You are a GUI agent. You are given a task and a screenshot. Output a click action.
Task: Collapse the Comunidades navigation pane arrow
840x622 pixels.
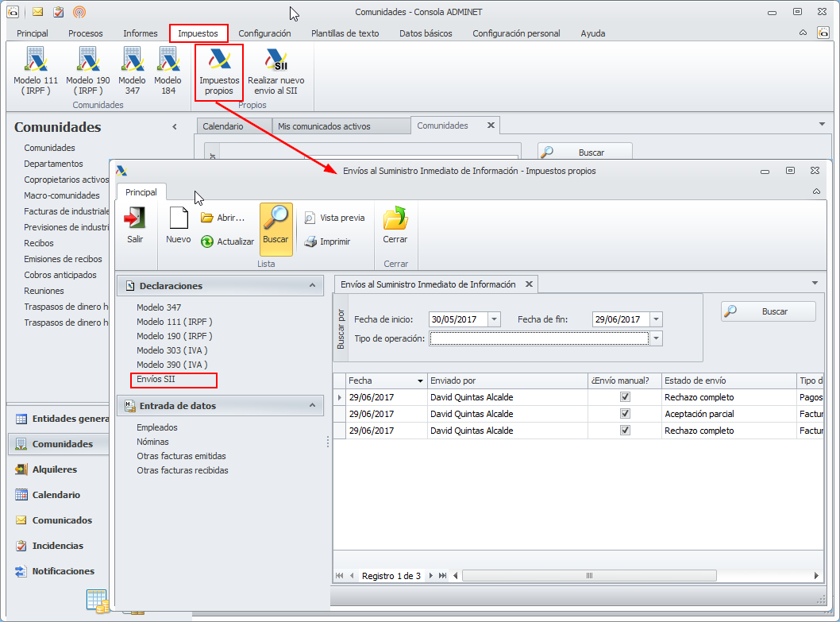point(175,127)
